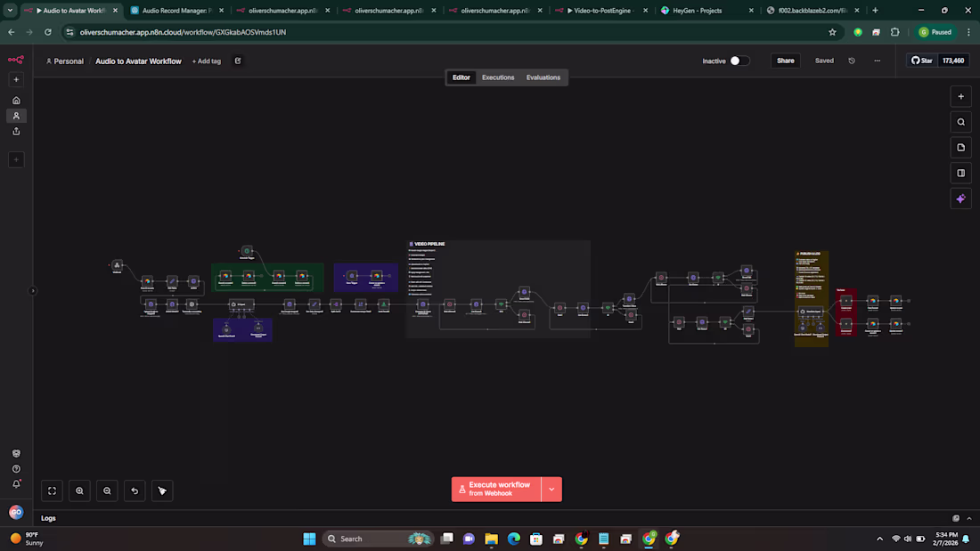
Task: Bookmark this page with the star icon
Action: point(832,32)
